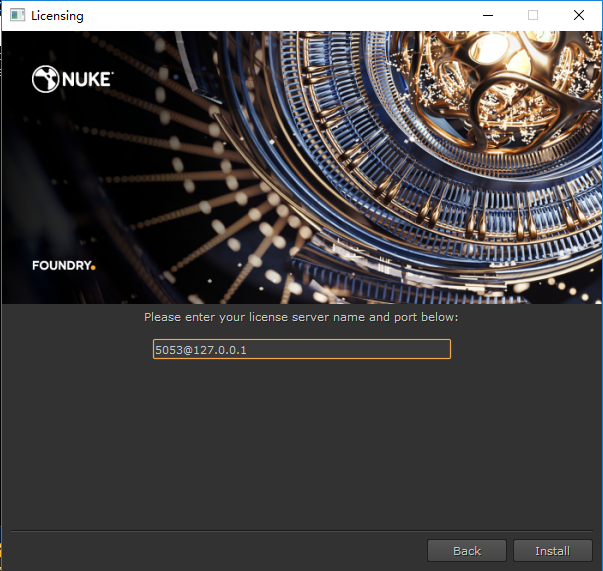Click the empty dark panel below input

(301, 440)
